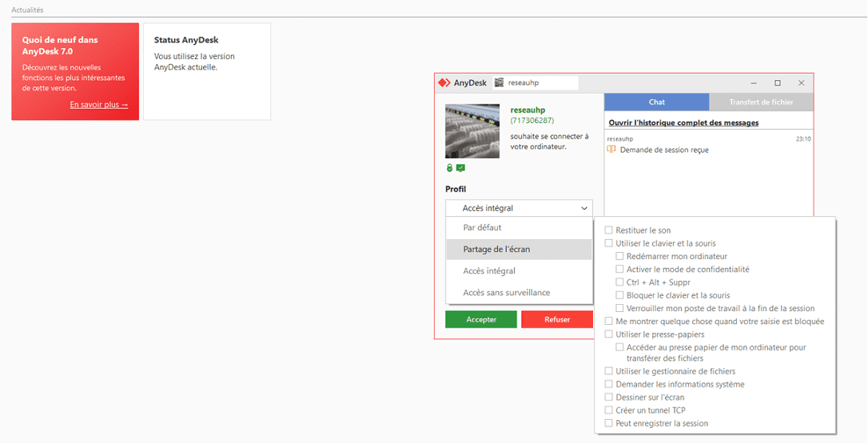Screen dimensions: 868x448
Task: Click the red Refuser button
Action: pos(557,319)
